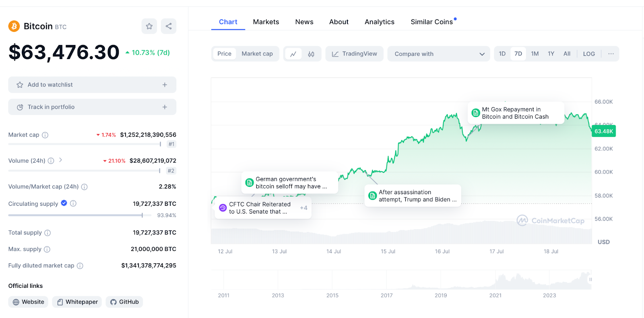644x318 pixels.
Task: Click the CFTC Chair event clock icon
Action: 223,208
